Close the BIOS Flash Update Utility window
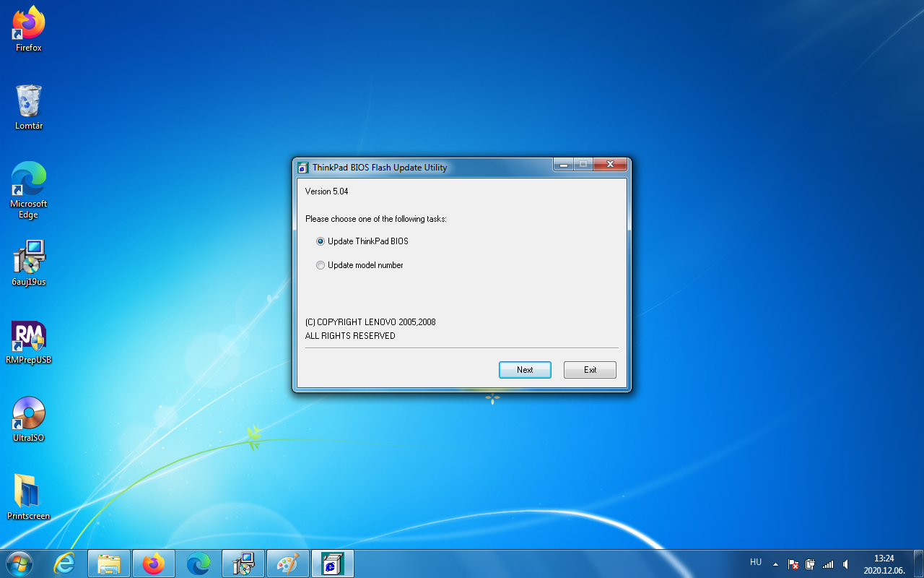Screen dimensions: 924x578 point(611,165)
